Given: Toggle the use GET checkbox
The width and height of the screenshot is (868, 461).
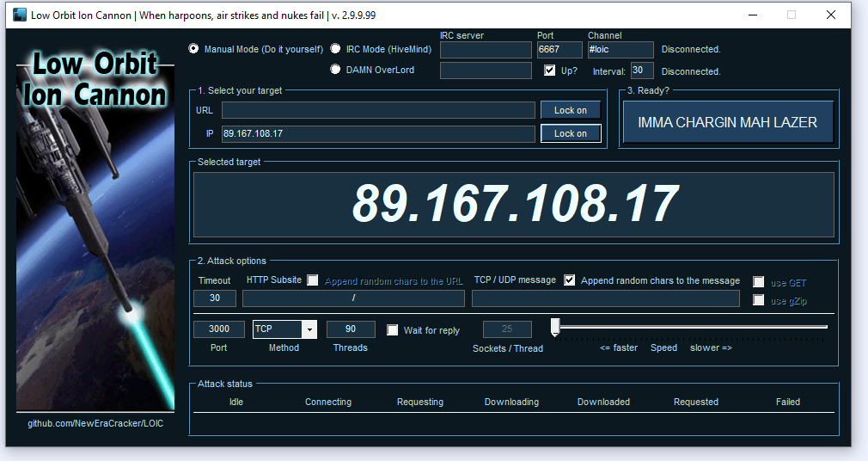Looking at the screenshot, I should coord(759,282).
